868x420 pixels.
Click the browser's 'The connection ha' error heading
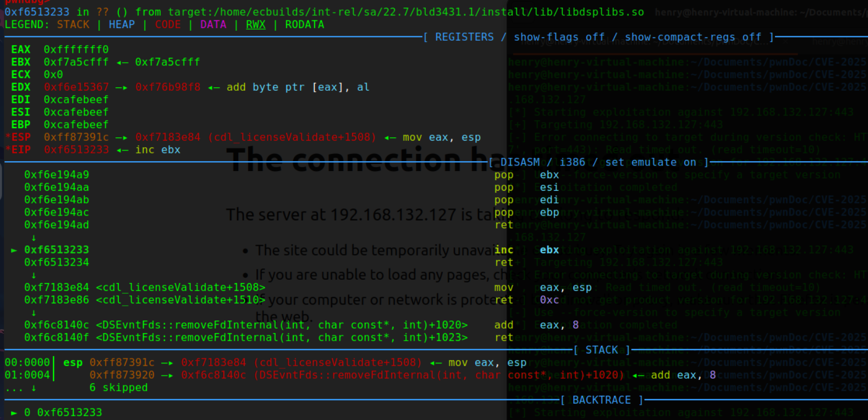pos(366,160)
